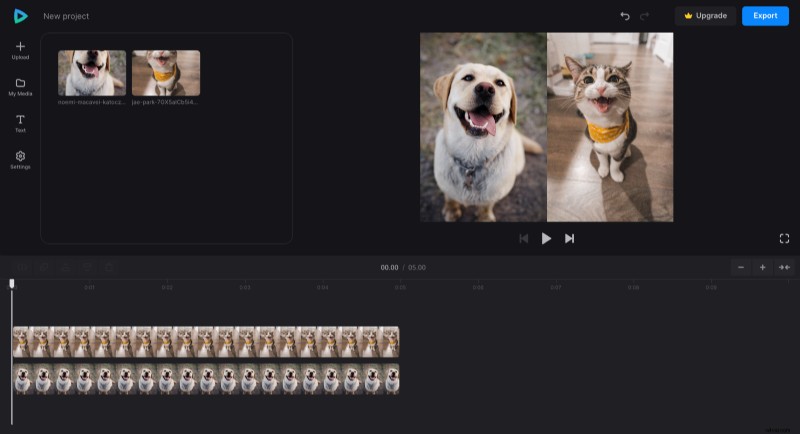Zoom out the timeline

tap(741, 267)
